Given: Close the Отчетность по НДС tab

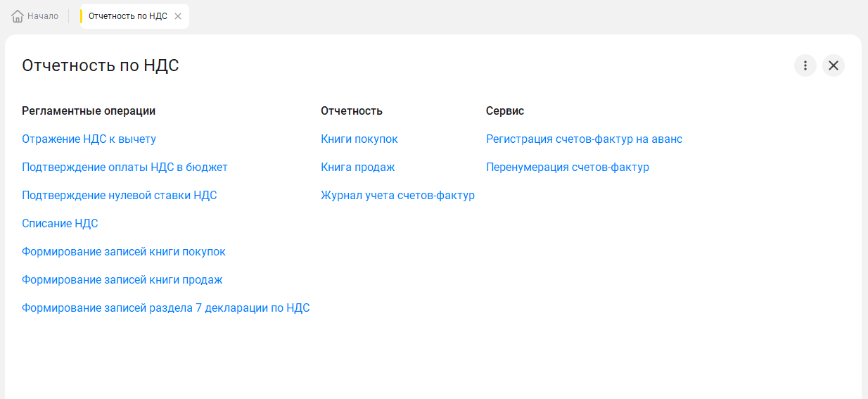Looking at the screenshot, I should pos(178,16).
